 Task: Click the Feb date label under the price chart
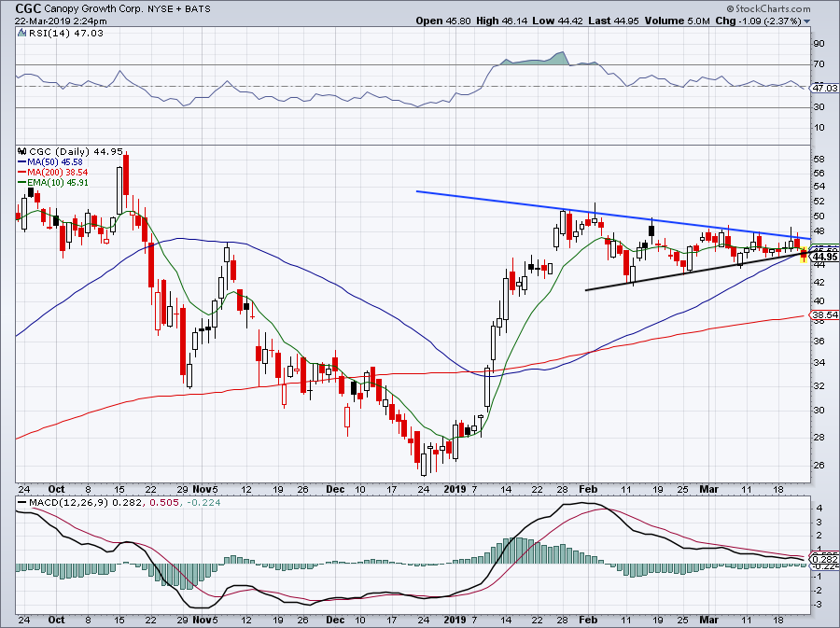[588, 489]
